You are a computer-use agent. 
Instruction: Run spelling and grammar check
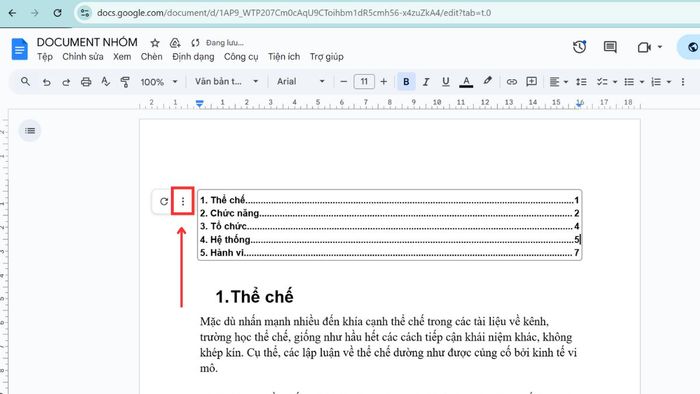coord(105,82)
